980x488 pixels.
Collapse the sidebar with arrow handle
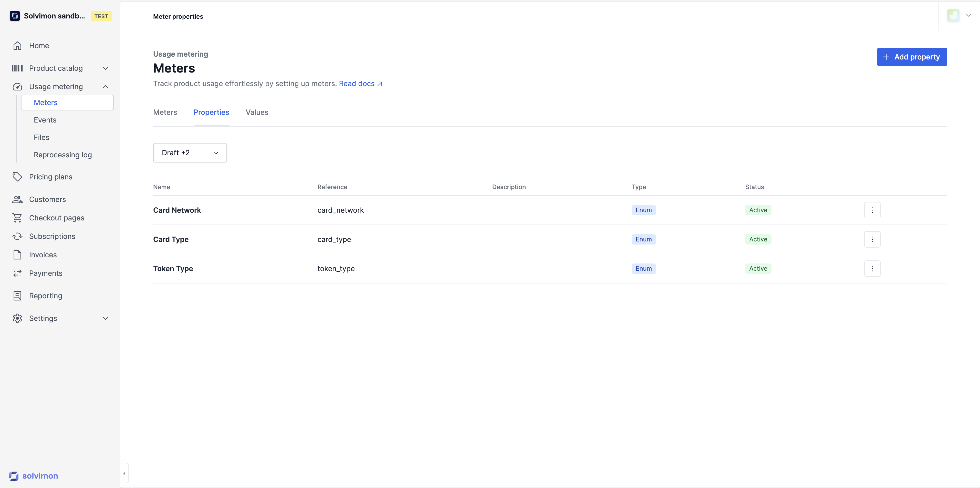124,474
